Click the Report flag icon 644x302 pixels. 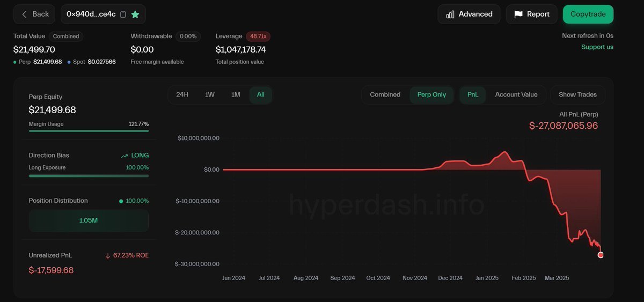point(518,14)
